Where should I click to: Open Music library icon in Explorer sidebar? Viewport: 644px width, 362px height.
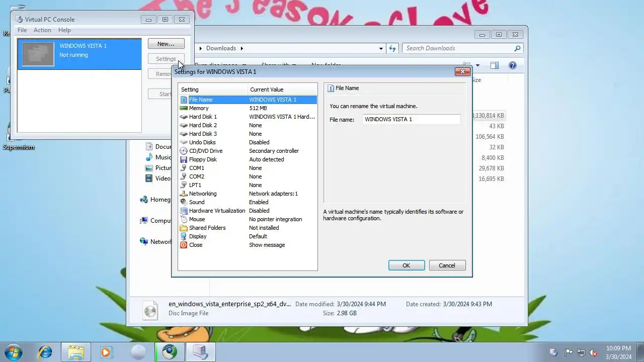pos(149,157)
